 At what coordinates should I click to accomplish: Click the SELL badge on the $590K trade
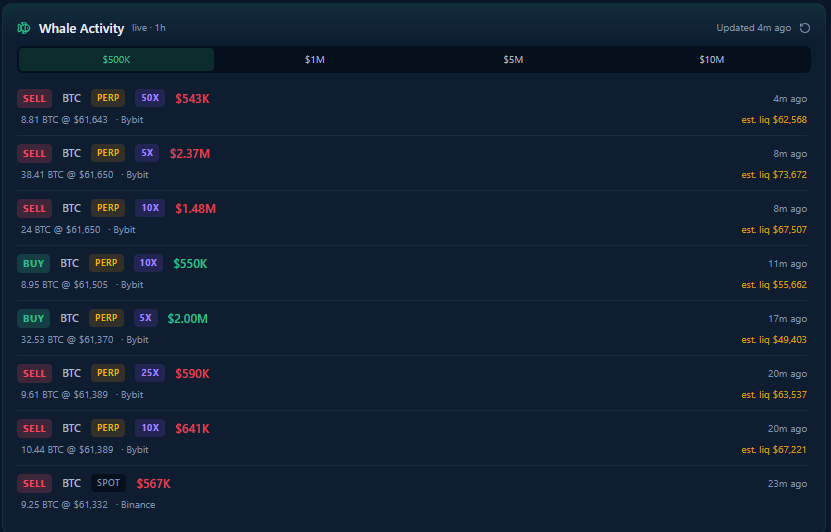point(34,374)
